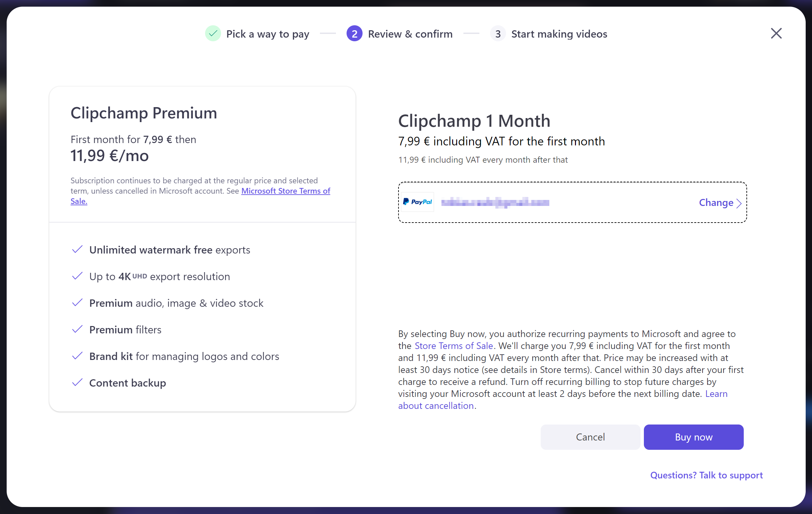Click the Cancel subscription button
Screen dimensions: 812x514
590,437
